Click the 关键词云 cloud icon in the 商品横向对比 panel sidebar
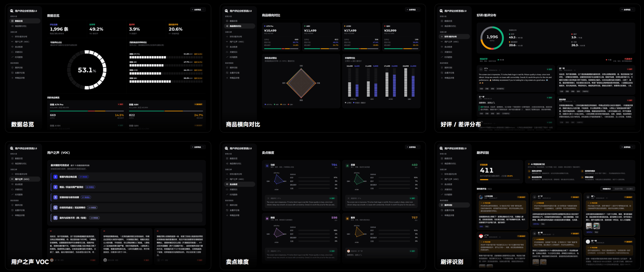The width and height of the screenshot is (644, 272). point(227,52)
